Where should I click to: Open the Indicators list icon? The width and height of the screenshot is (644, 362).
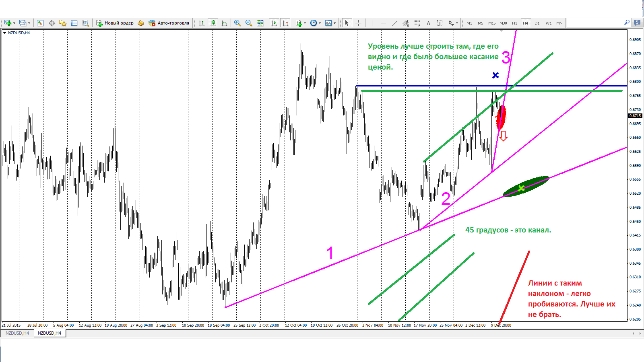(x=299, y=23)
